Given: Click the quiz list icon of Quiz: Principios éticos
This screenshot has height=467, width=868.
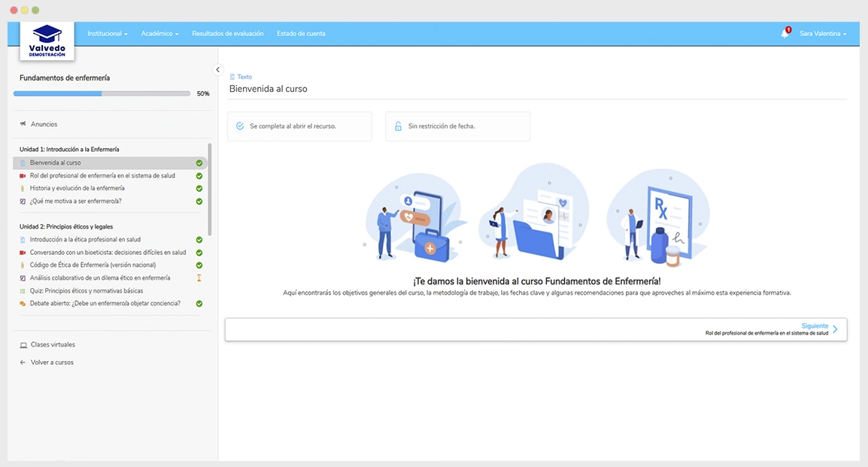Looking at the screenshot, I should [23, 291].
